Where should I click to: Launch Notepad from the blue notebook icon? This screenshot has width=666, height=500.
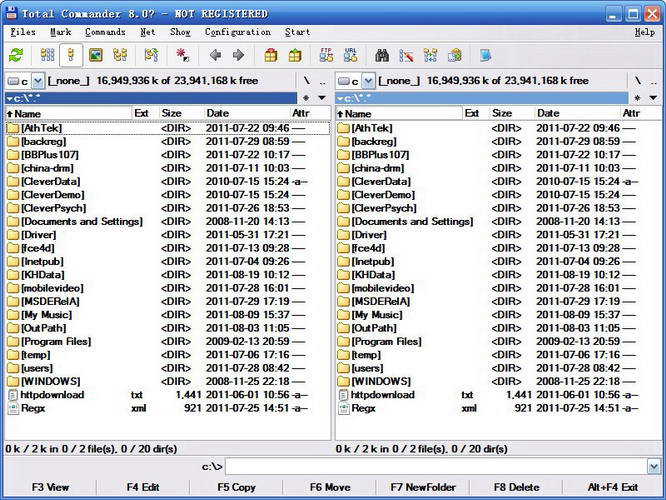(x=485, y=55)
